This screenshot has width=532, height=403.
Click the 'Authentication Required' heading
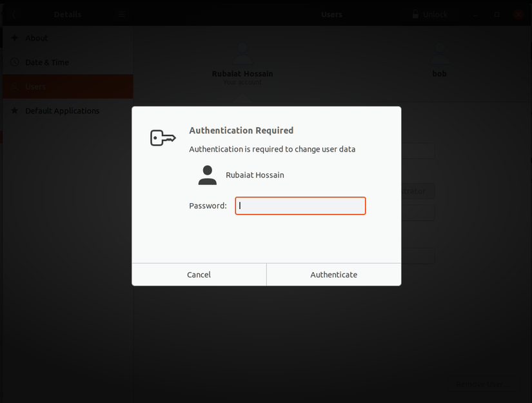241,130
